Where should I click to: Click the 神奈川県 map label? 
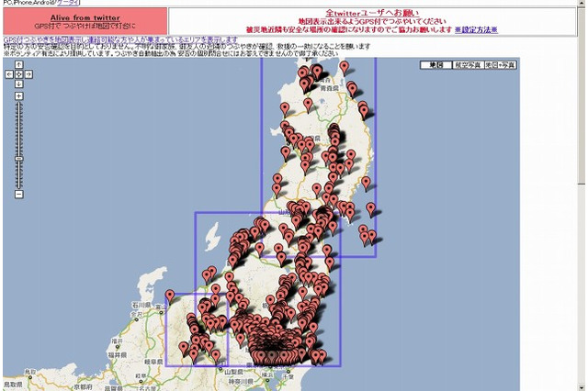pos(241,382)
